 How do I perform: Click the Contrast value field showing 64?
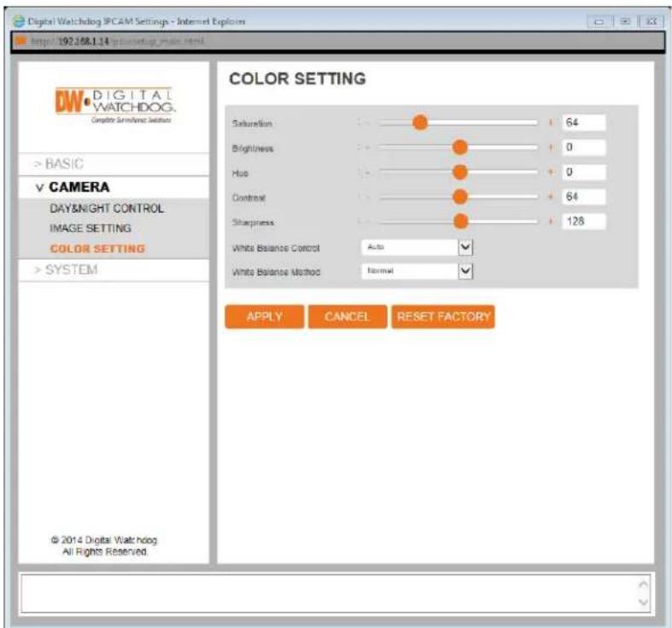584,197
